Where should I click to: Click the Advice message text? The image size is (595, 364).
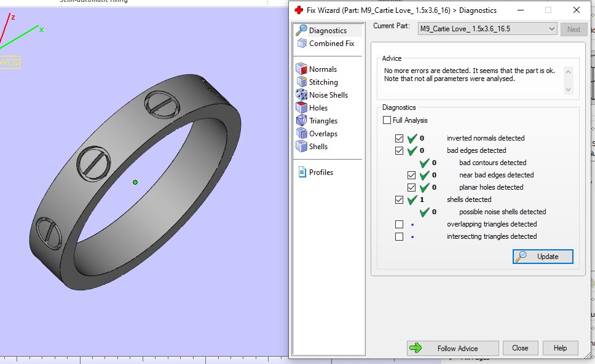click(x=470, y=75)
